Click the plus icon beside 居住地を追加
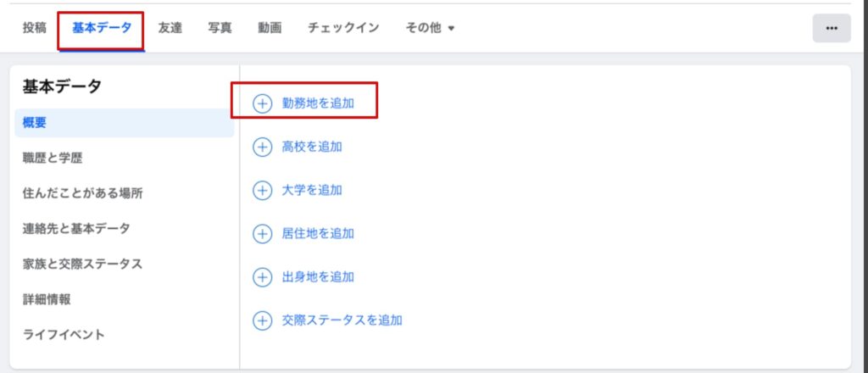The height and width of the screenshot is (373, 868). tap(263, 233)
